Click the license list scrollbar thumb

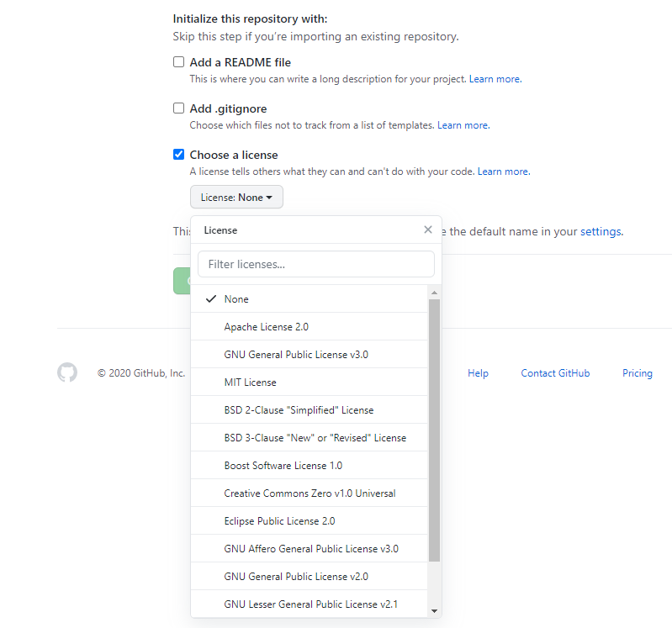(x=434, y=429)
